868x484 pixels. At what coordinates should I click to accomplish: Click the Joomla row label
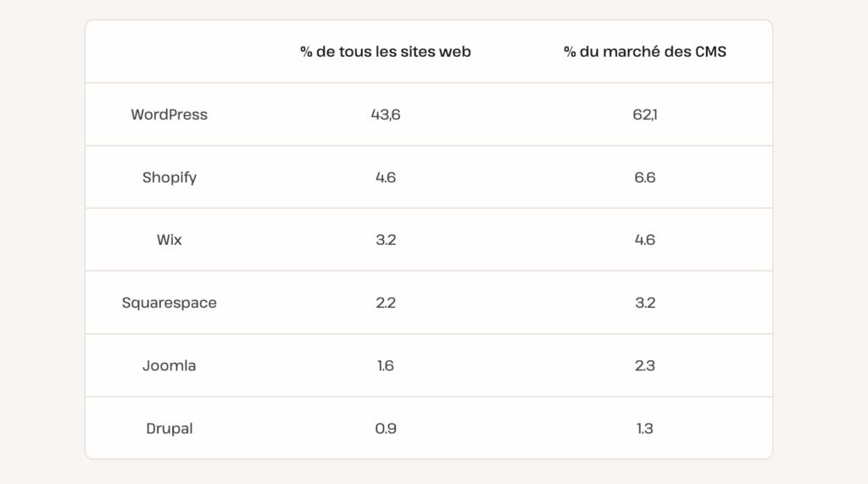(x=170, y=365)
